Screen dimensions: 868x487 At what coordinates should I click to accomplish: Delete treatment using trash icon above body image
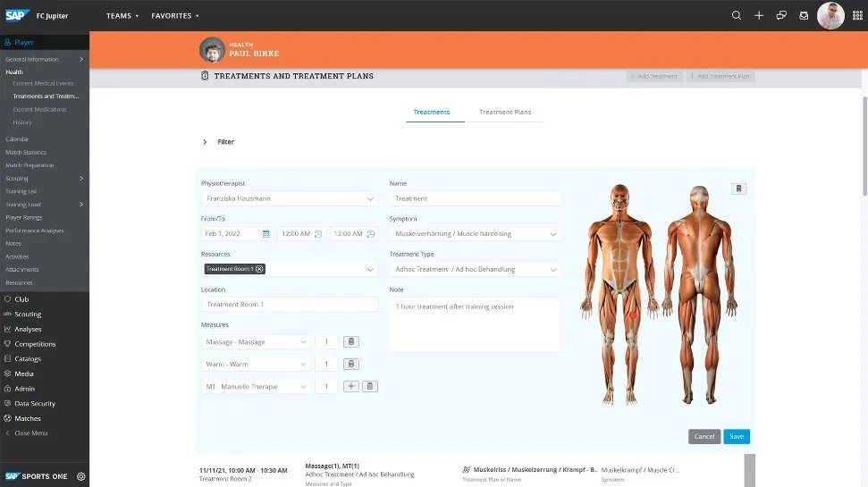tap(738, 189)
